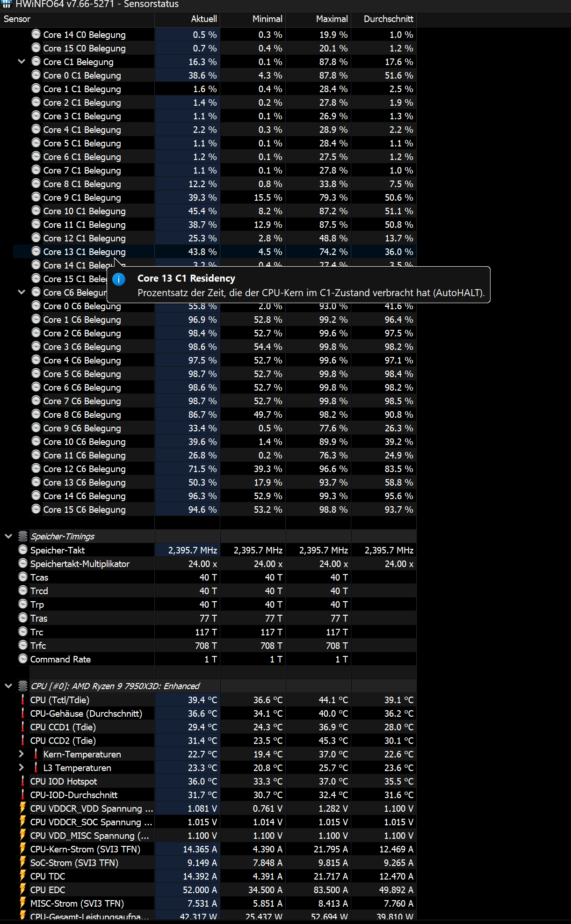Screen dimensions: 571x924
Task: Click the 58.8 % average of Core 13 C6
Action: click(399, 482)
